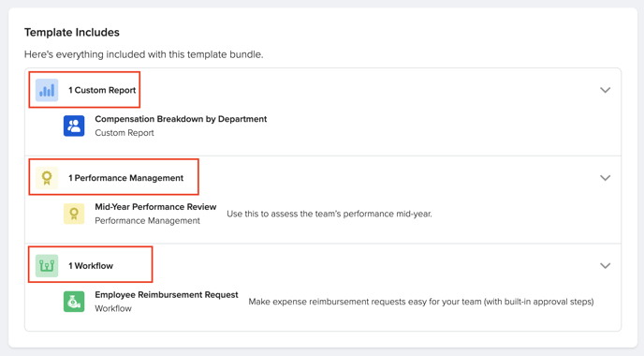Click the Mid-Year Performance Review award icon
The height and width of the screenshot is (356, 644).
point(74,214)
